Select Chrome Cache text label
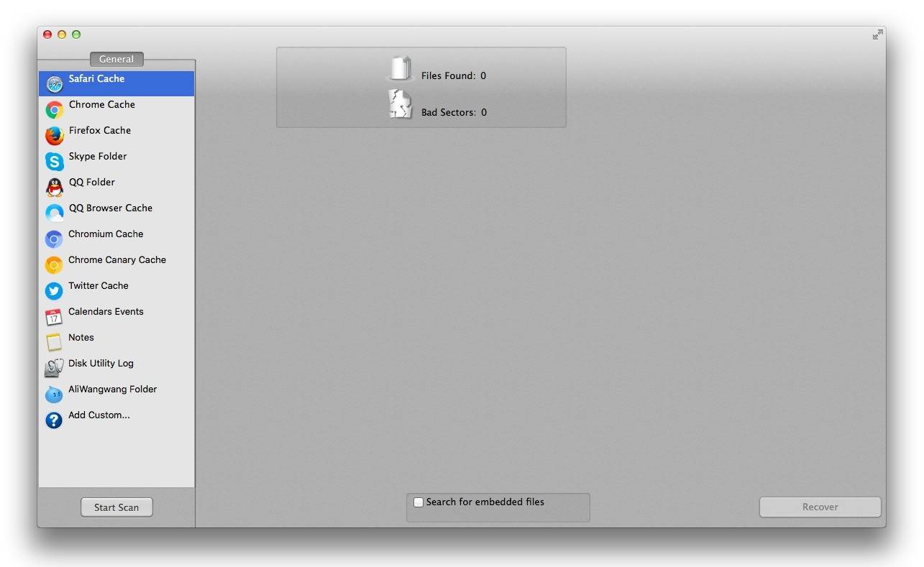The image size is (924, 567). click(x=102, y=104)
